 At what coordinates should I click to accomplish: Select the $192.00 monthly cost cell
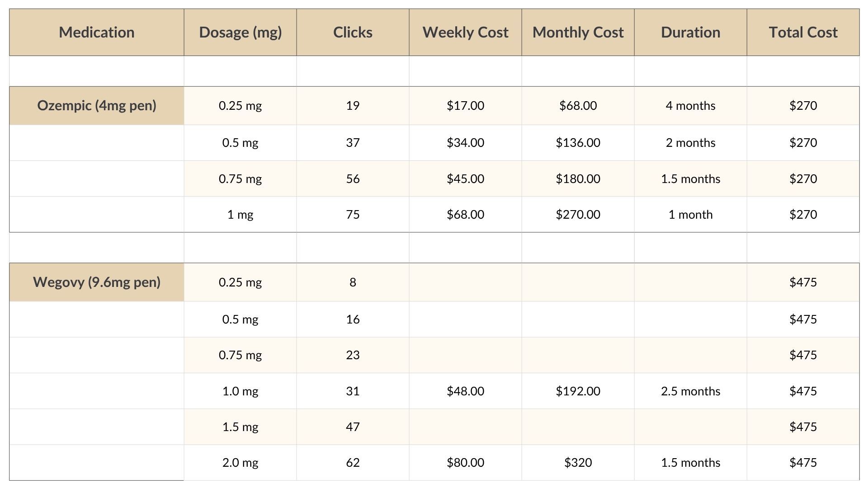[x=578, y=391]
